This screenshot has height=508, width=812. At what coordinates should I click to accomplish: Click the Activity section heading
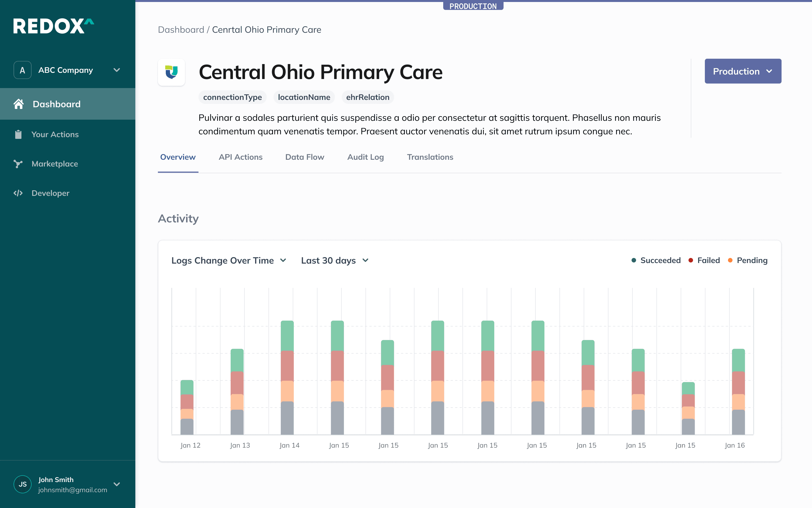pos(178,219)
